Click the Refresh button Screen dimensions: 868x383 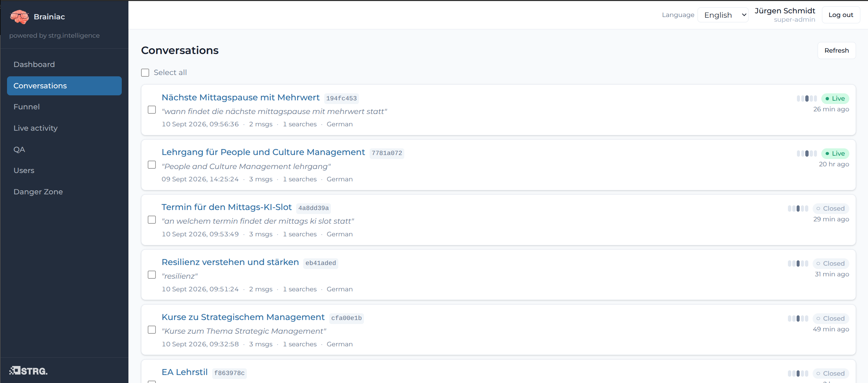pos(836,50)
